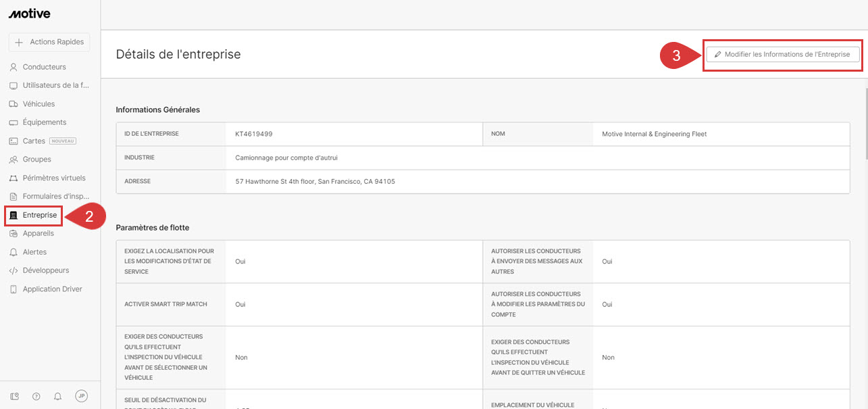Click the Développeurs code icon
868x409 pixels.
click(x=14, y=270)
